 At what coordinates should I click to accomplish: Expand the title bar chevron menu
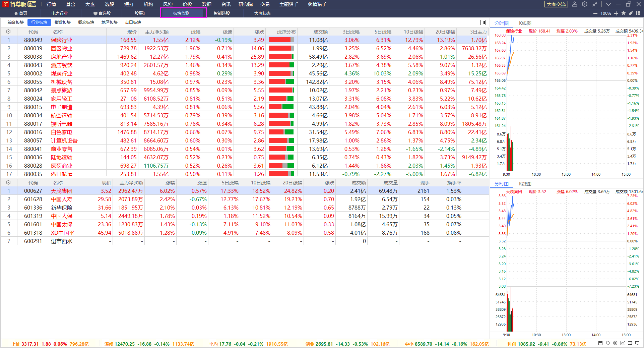coord(608,4)
